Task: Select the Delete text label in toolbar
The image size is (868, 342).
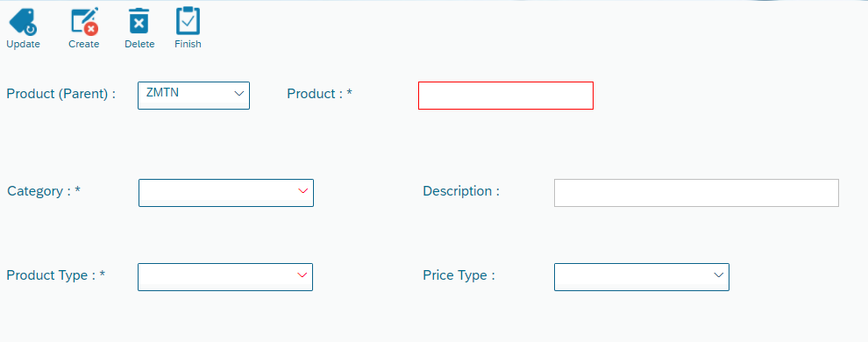Action: (139, 44)
